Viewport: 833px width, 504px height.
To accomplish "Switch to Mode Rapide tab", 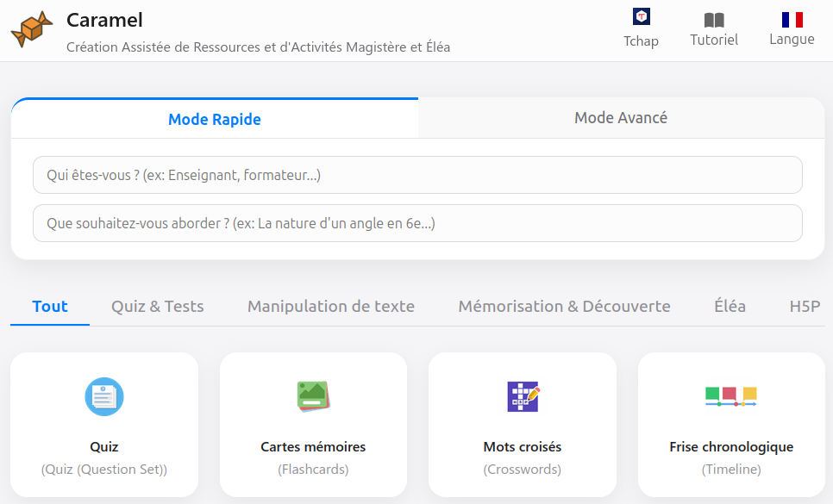I will 215,119.
